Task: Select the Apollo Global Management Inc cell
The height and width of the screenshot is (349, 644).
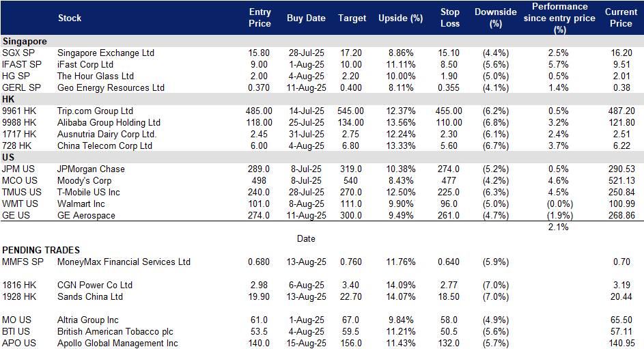Action: [x=117, y=344]
